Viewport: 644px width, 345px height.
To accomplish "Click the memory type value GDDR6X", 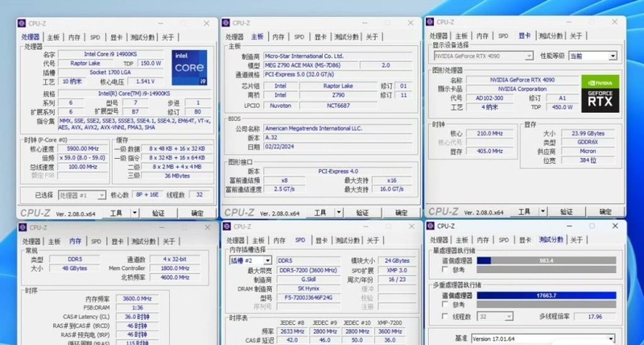I will (x=588, y=143).
